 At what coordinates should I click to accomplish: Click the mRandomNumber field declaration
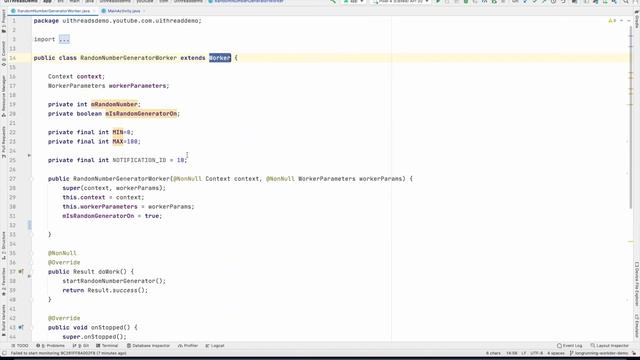tap(114, 104)
